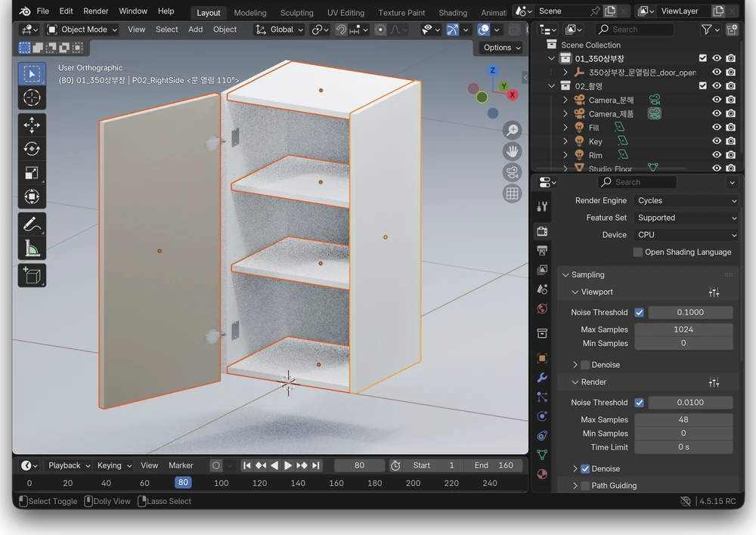Open the Object Mode dropdown

(82, 29)
